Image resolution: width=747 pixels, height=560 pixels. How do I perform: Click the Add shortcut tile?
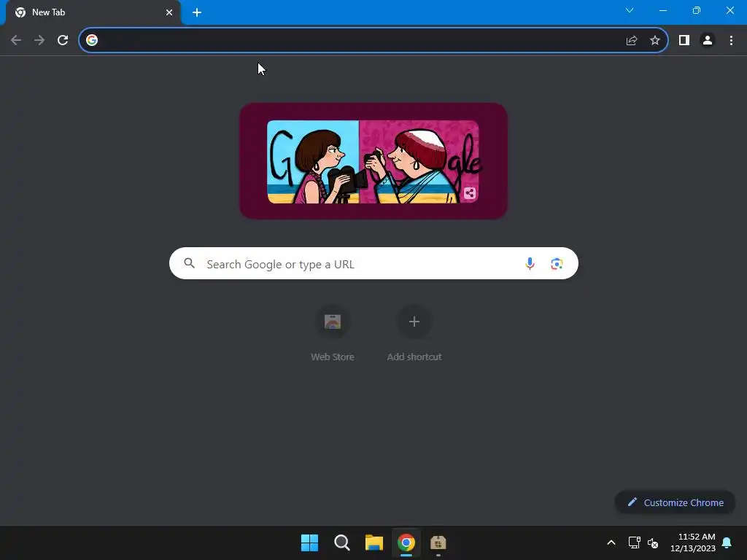(x=414, y=333)
